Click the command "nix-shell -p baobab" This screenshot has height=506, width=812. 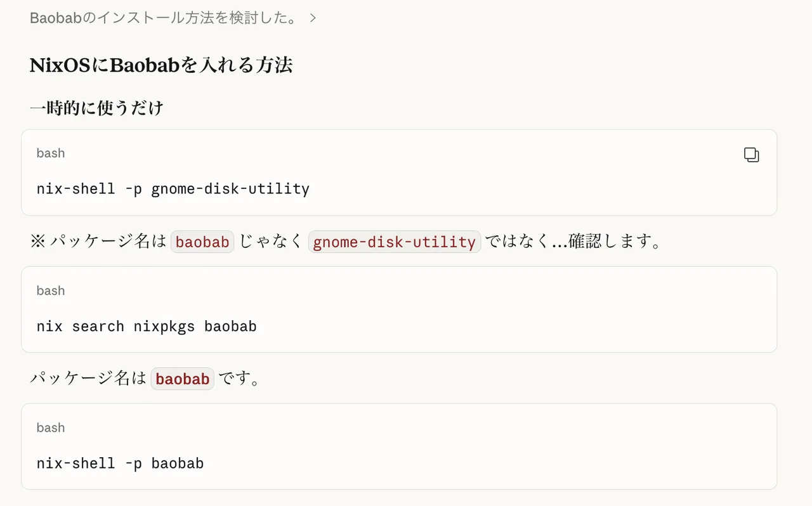coord(120,464)
